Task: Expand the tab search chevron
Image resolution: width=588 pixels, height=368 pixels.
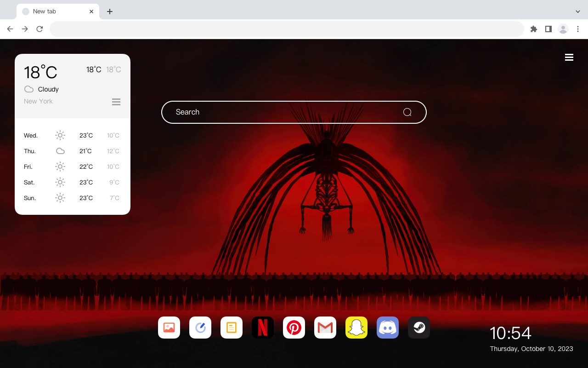Action: click(578, 11)
